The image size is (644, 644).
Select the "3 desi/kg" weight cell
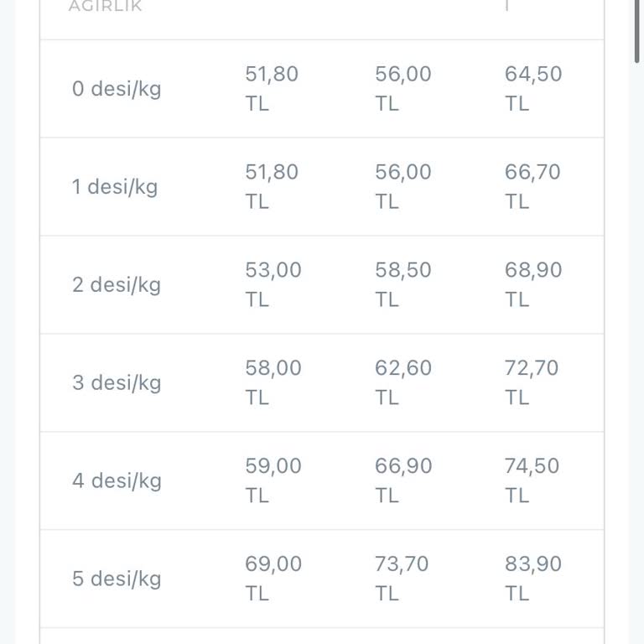coord(117,383)
